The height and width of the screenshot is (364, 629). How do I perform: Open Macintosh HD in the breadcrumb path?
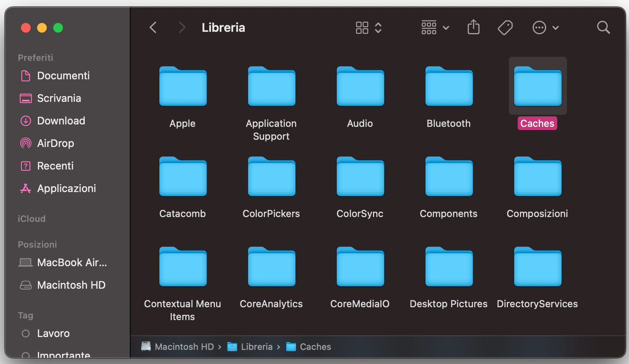click(x=183, y=347)
